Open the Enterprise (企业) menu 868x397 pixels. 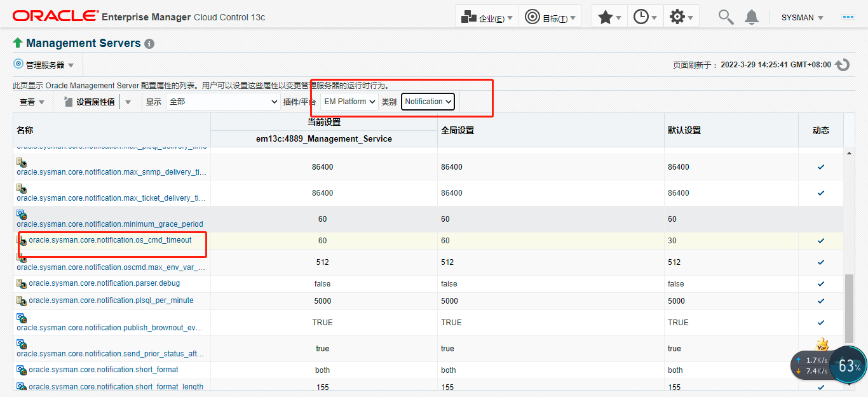(487, 17)
